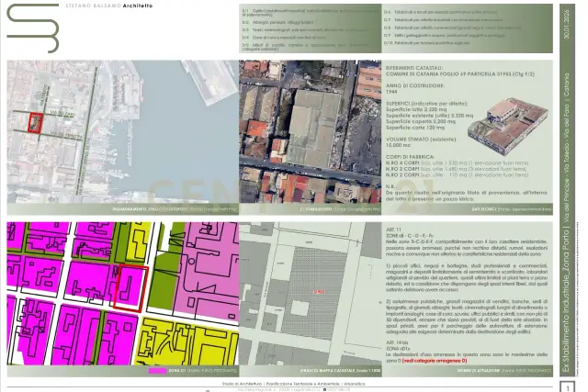The image size is (588, 392).
Task: Click paragraph '2) autorimesse pubbliche'
Action: pyautogui.click(x=467, y=317)
